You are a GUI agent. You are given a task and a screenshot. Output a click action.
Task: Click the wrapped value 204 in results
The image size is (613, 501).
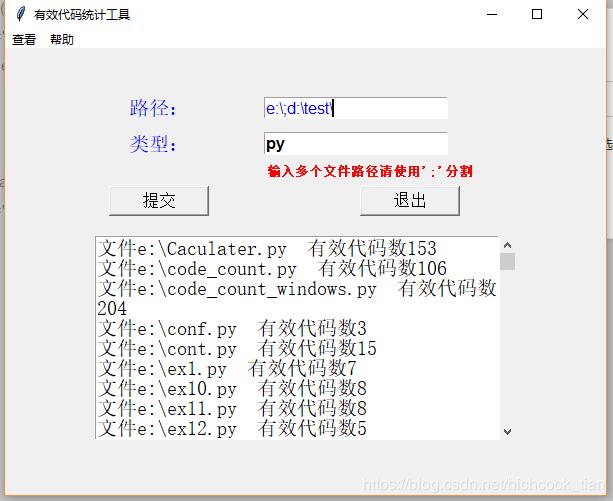pyautogui.click(x=112, y=309)
